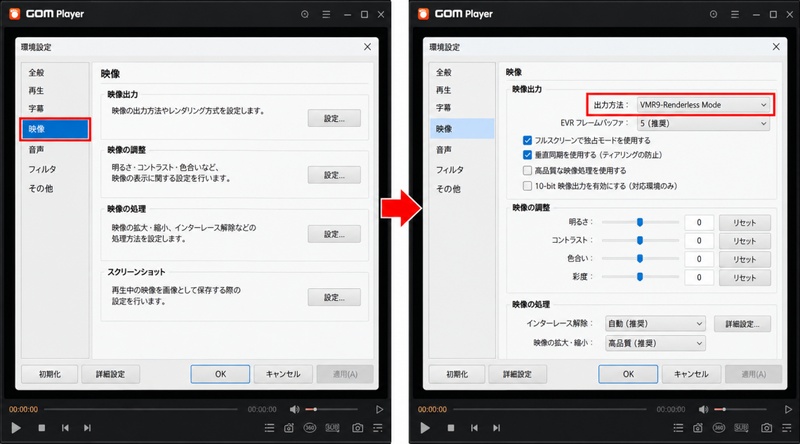Click 設定... button for 映像の処理
800x444 pixels.
click(x=334, y=234)
